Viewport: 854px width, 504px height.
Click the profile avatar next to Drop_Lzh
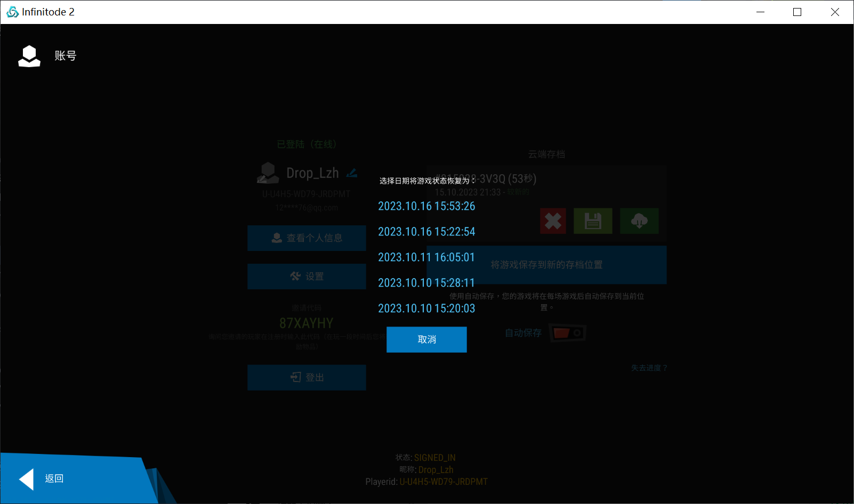[268, 173]
